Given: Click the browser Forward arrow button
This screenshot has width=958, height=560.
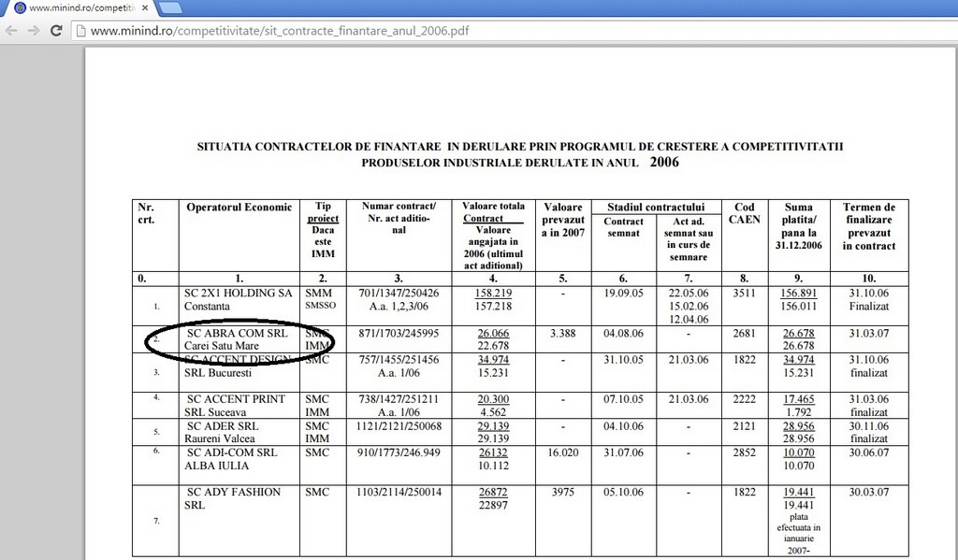Looking at the screenshot, I should coord(35,30).
